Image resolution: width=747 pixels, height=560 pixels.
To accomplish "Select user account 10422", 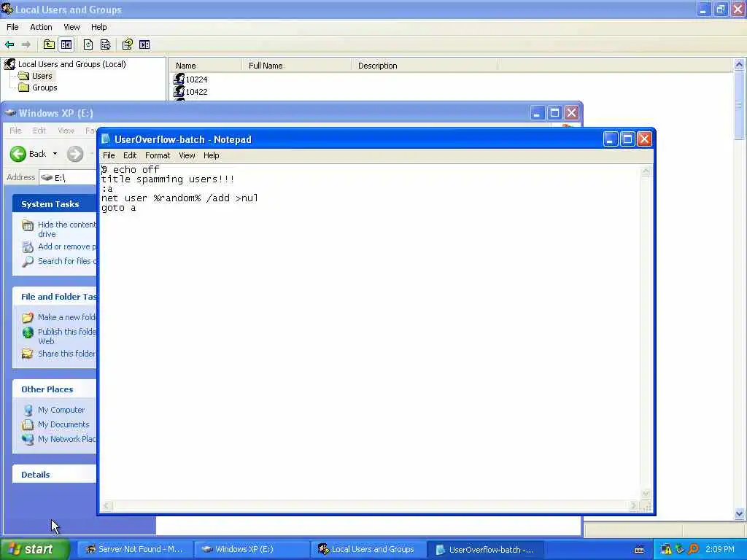I will [196, 92].
